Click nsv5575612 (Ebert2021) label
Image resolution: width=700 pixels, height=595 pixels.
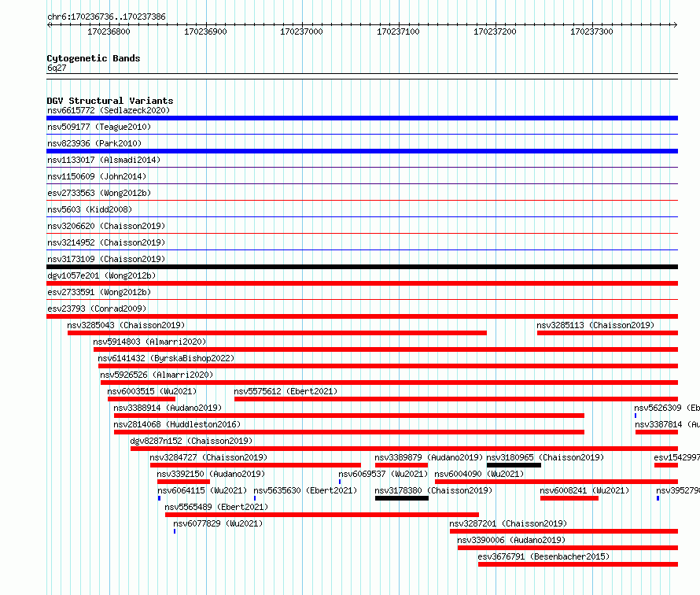tap(286, 391)
